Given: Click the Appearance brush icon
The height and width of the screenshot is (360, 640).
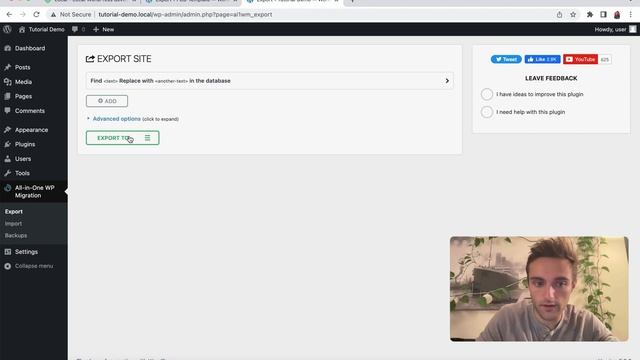Looking at the screenshot, I should click(x=8, y=130).
